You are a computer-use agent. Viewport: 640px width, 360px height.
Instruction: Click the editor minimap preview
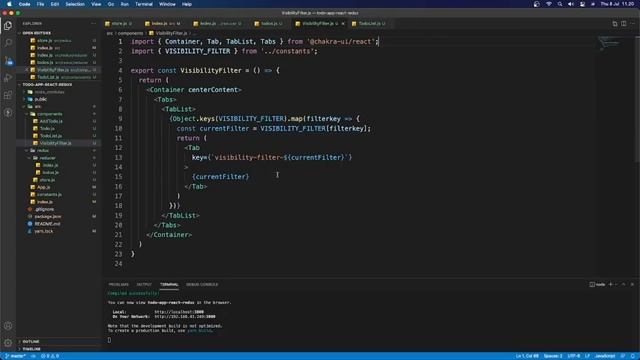[x=610, y=43]
